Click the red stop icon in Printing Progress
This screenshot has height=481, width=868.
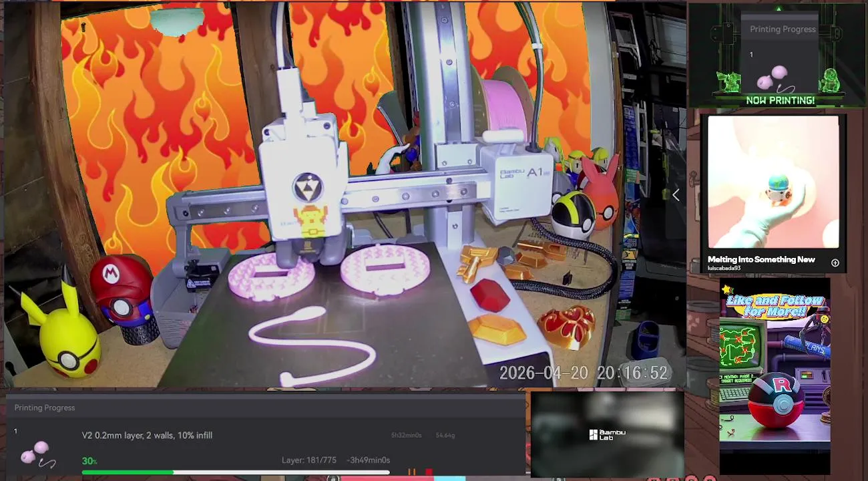(429, 472)
